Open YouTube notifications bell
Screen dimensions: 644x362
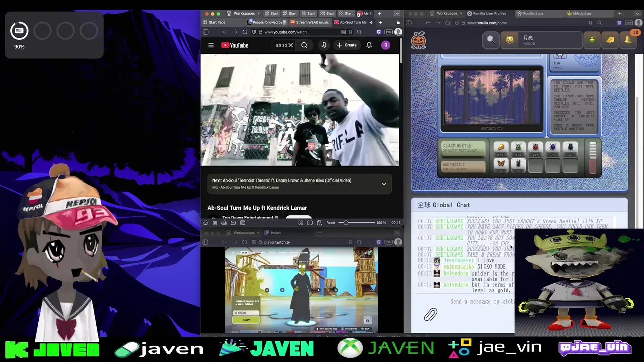[x=369, y=45]
